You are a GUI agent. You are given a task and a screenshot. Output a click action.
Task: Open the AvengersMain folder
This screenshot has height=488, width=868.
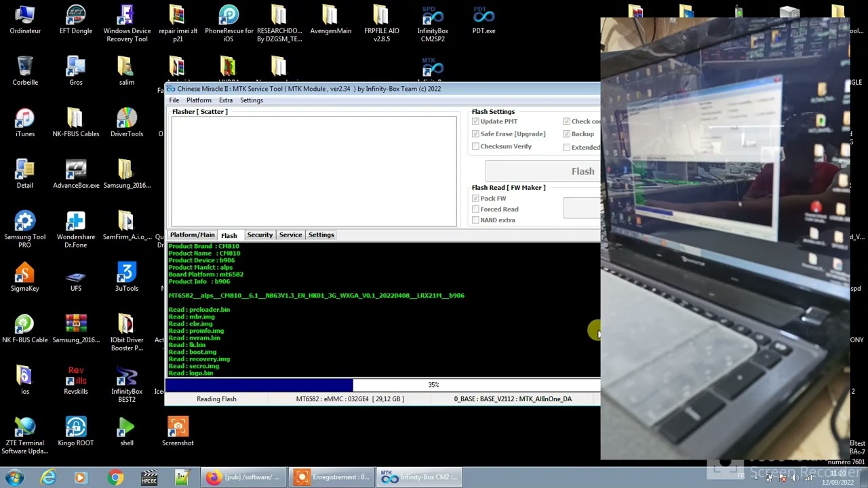(x=330, y=20)
